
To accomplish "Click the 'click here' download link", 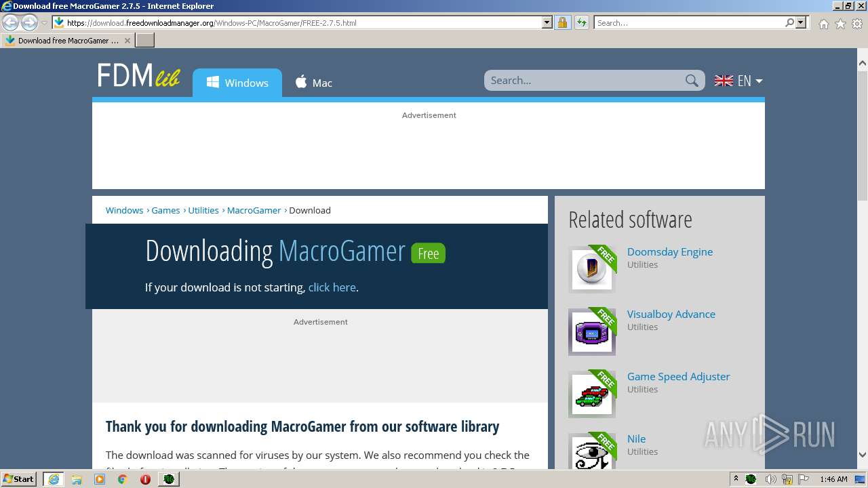I will click(x=332, y=287).
